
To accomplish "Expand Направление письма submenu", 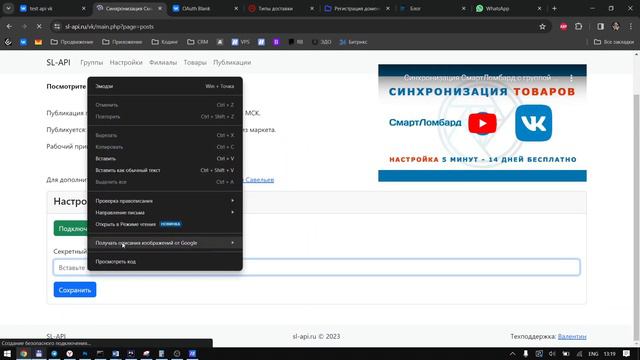I will point(165,212).
